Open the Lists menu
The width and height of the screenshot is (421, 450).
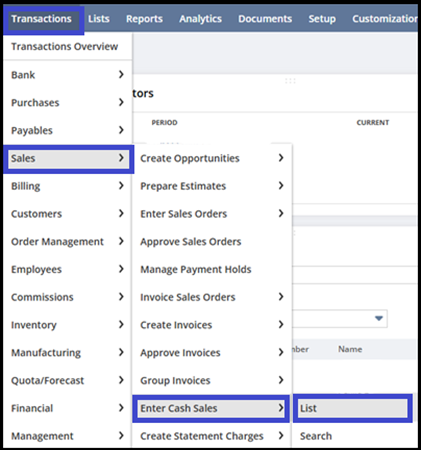(x=99, y=19)
